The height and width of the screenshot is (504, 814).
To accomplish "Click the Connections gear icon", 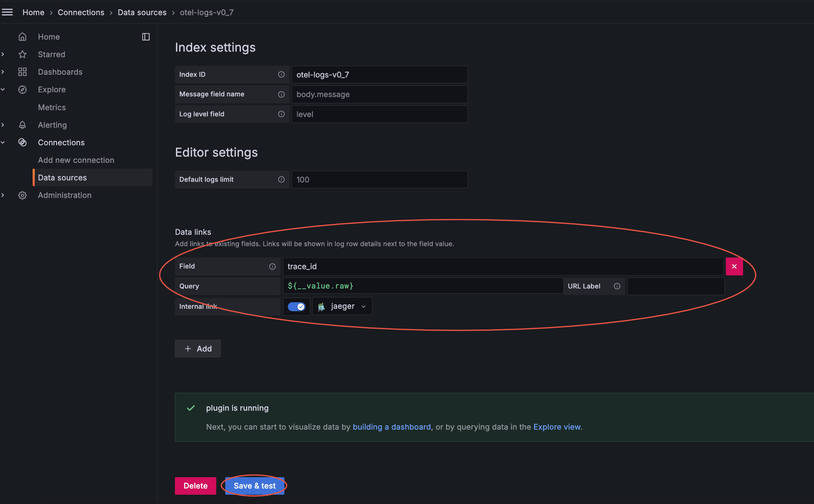I will [x=22, y=142].
